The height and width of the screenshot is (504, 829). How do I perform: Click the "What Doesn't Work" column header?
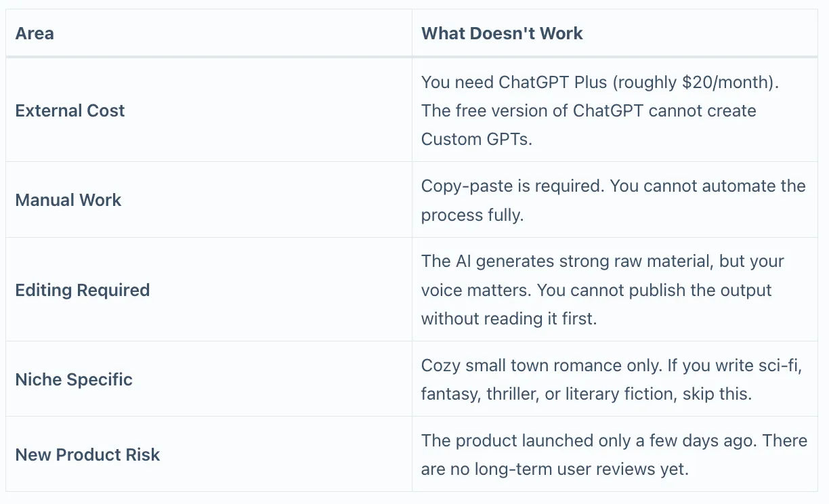click(x=502, y=33)
